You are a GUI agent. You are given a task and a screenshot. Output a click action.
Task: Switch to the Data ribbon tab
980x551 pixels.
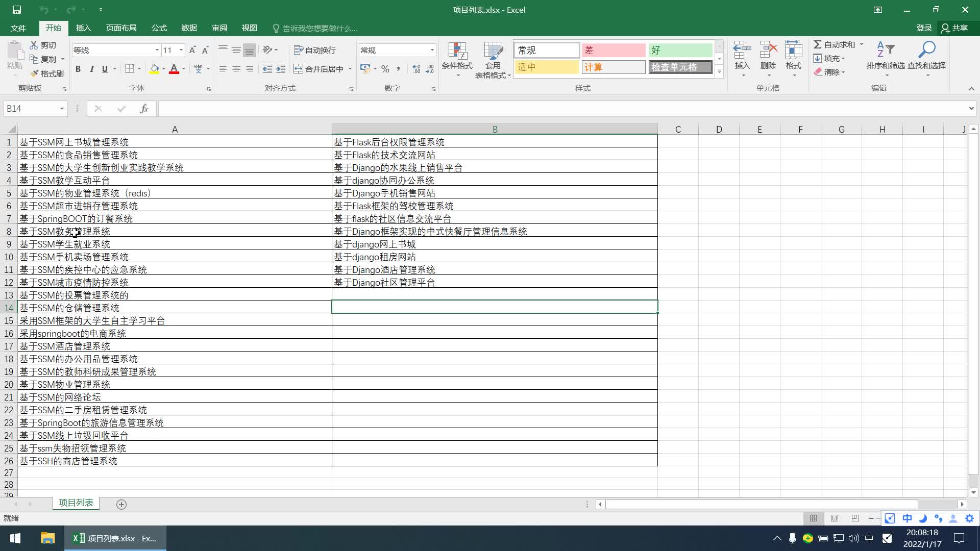point(189,28)
